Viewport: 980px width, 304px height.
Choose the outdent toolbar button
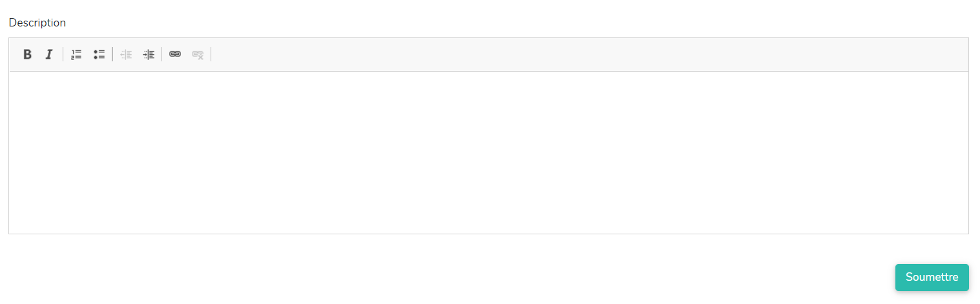(126, 54)
